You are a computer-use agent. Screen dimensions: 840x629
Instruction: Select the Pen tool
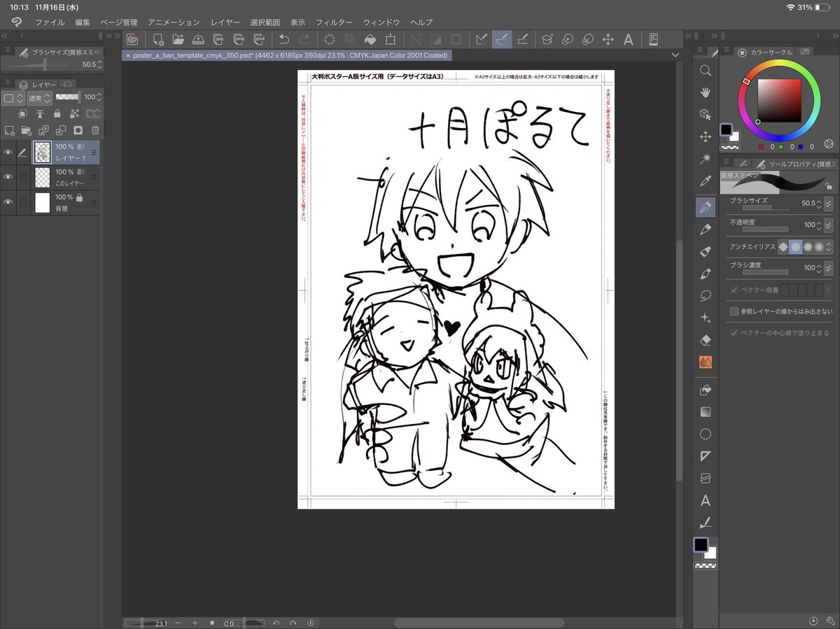(x=706, y=207)
